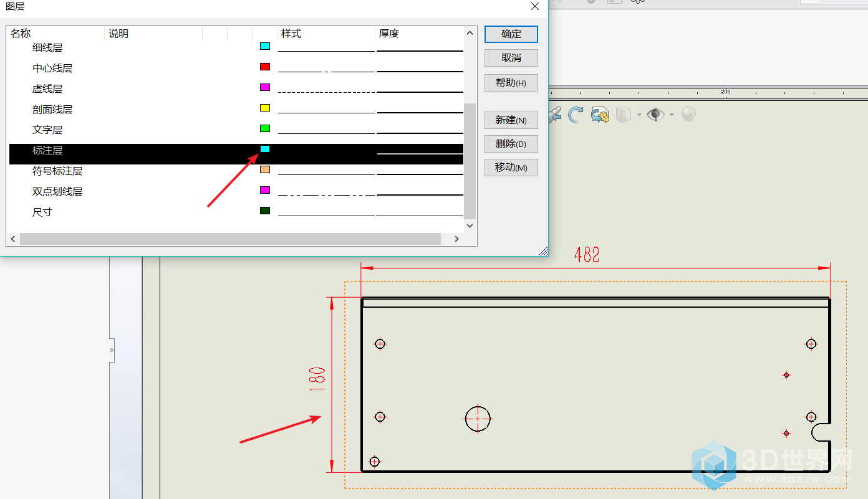Click the thickness line of 标注层
868x499 pixels.
(420, 153)
